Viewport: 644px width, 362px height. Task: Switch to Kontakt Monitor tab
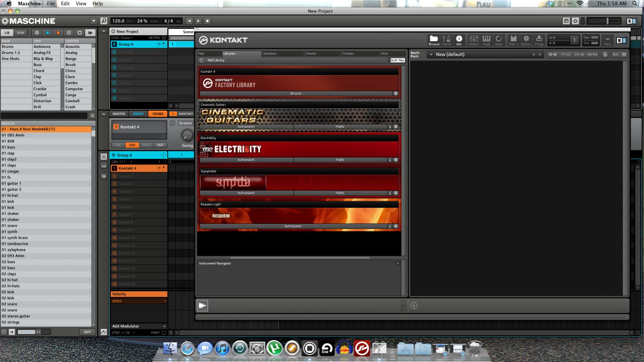click(322, 54)
